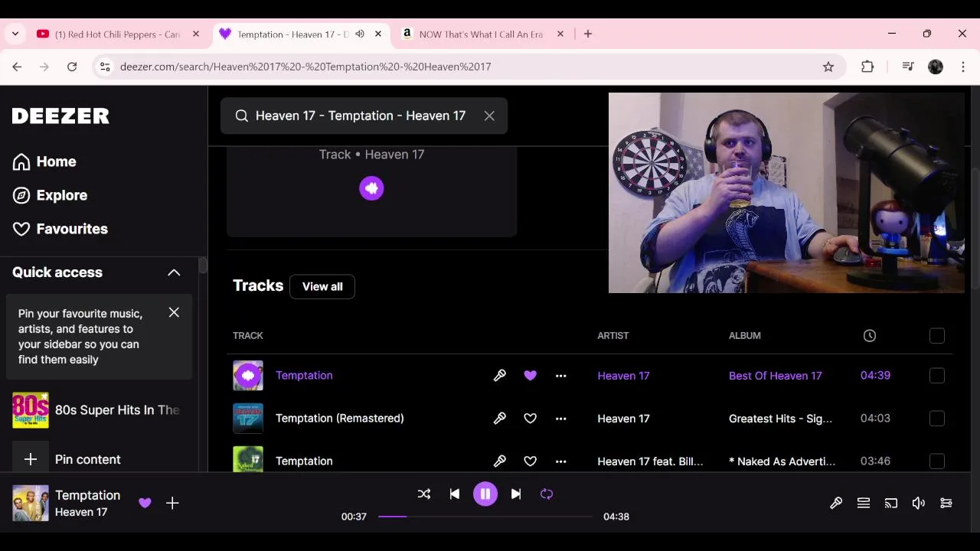Open the Best Of Heaven 17 album link

click(x=776, y=376)
